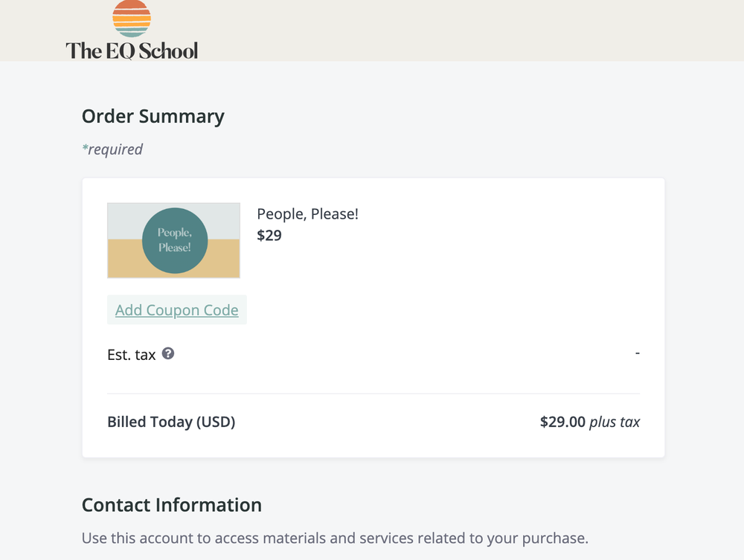Click the beige header banner background
This screenshot has height=560, width=744.
pos(446,30)
